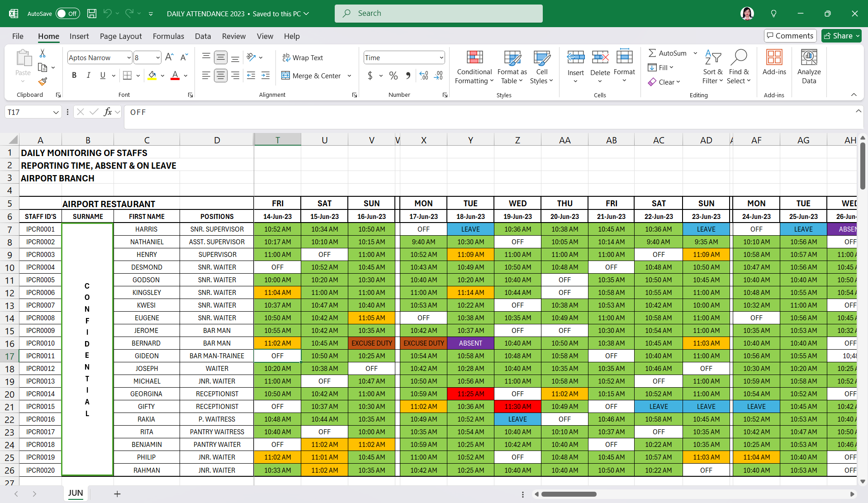Screen dimensions: 868x503
Task: Switch to the Page Layout tab
Action: (121, 36)
